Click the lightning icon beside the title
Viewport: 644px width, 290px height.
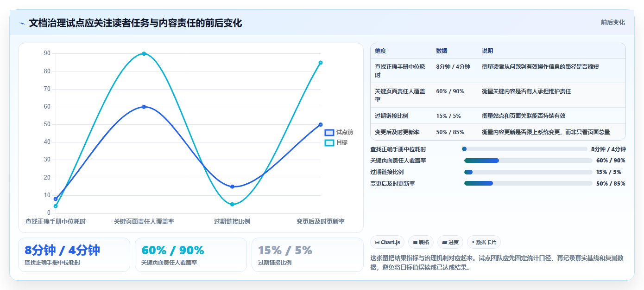coord(22,23)
